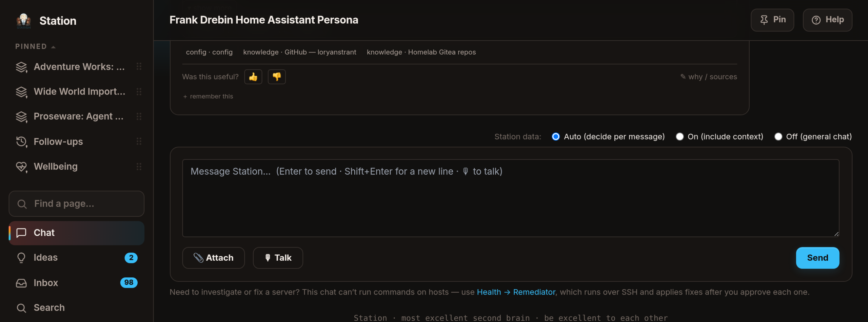Screen dimensions: 868x322
Task: Select Chat in the sidebar
Action: 77,233
